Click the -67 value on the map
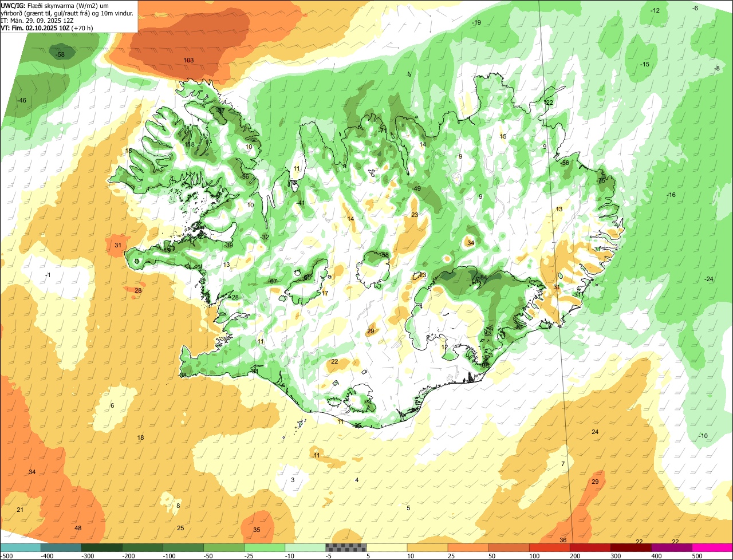The width and height of the screenshot is (733, 560). click(273, 281)
